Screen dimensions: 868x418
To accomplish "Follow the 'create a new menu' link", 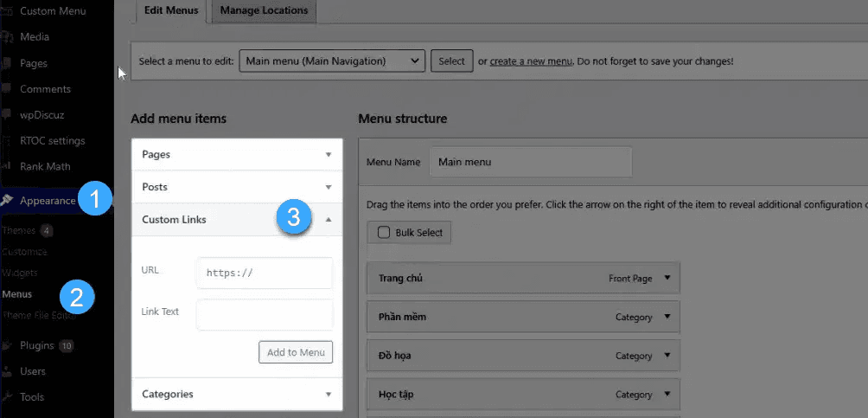I will (531, 61).
